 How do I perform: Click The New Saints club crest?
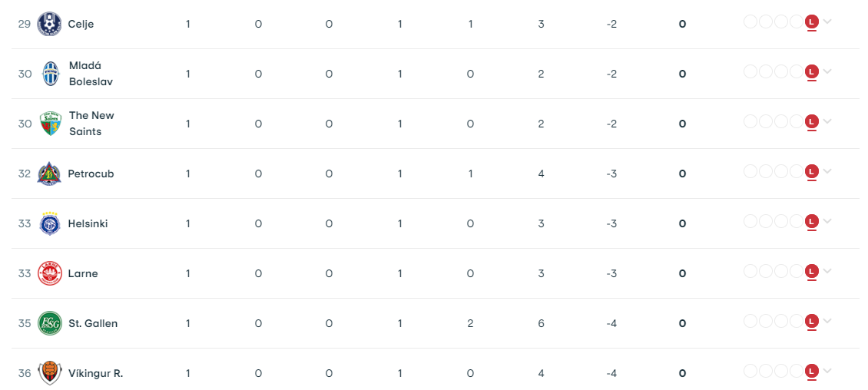50,124
